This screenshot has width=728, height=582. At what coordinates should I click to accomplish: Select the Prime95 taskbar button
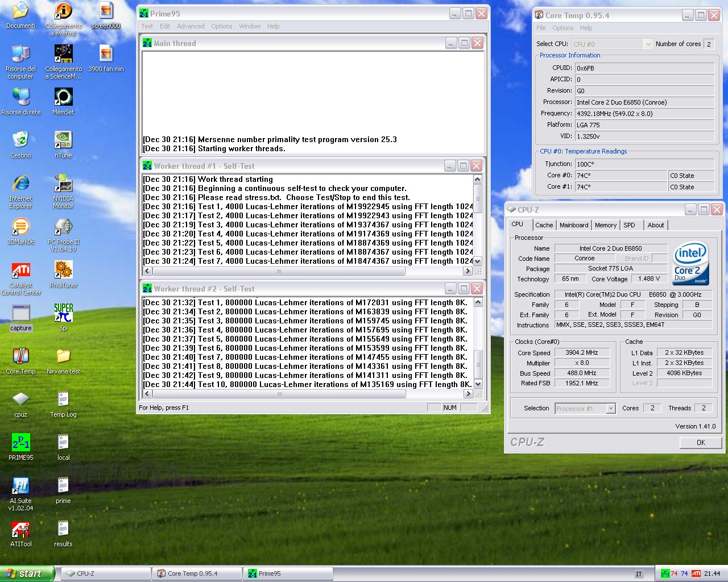288,573
